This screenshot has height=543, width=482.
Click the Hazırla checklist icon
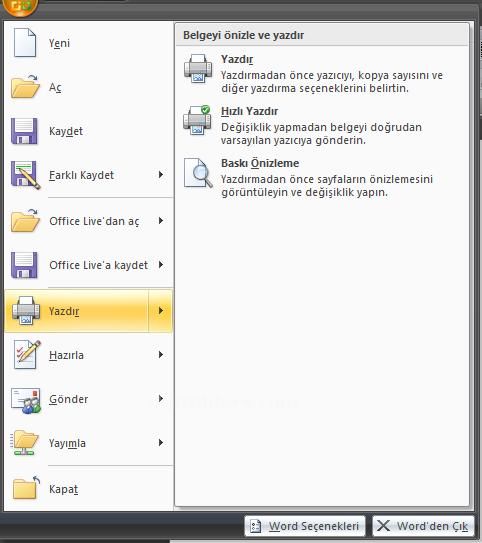click(26, 355)
